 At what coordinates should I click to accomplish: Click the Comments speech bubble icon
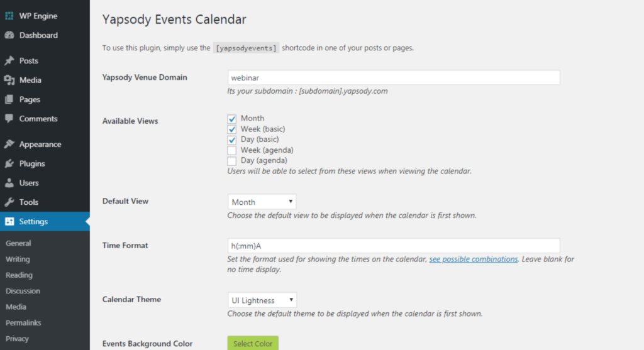(9, 119)
